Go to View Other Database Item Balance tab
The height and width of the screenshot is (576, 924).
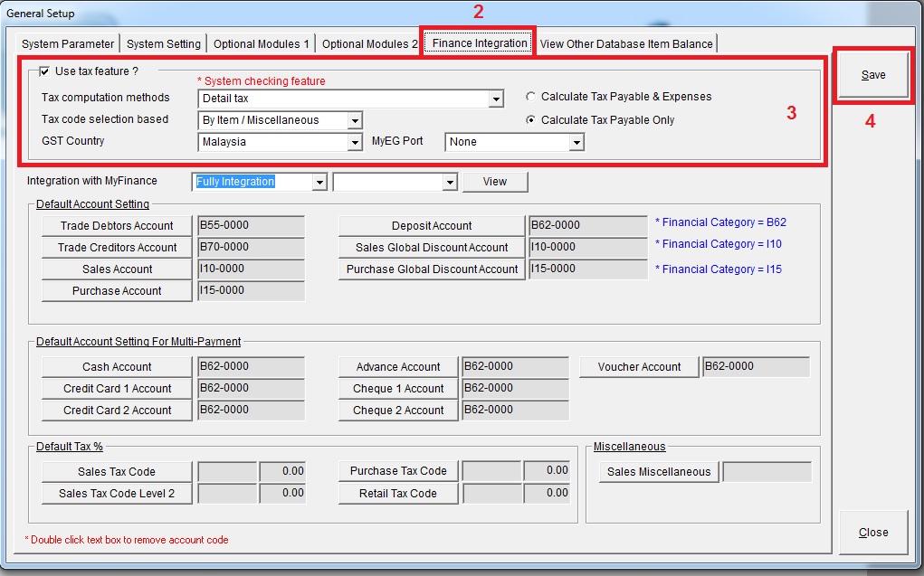pyautogui.click(x=626, y=43)
